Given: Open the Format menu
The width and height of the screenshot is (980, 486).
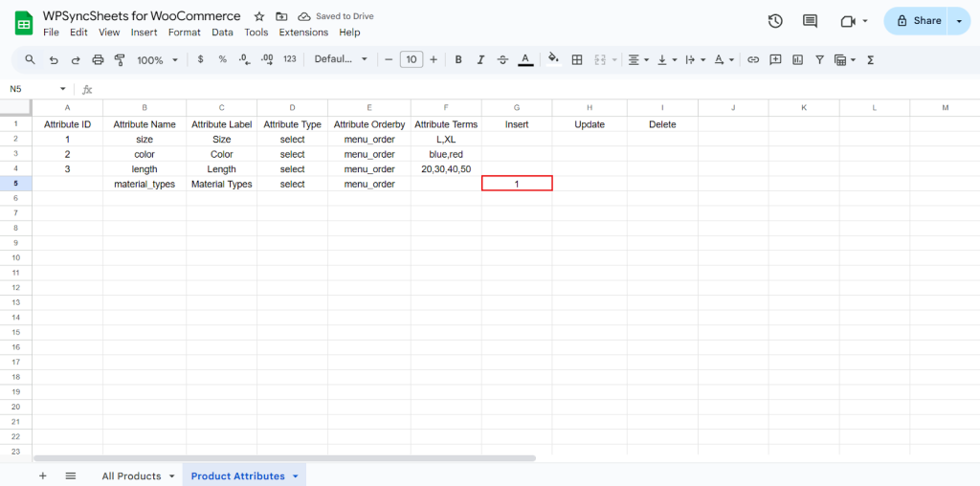Looking at the screenshot, I should click(x=185, y=33).
